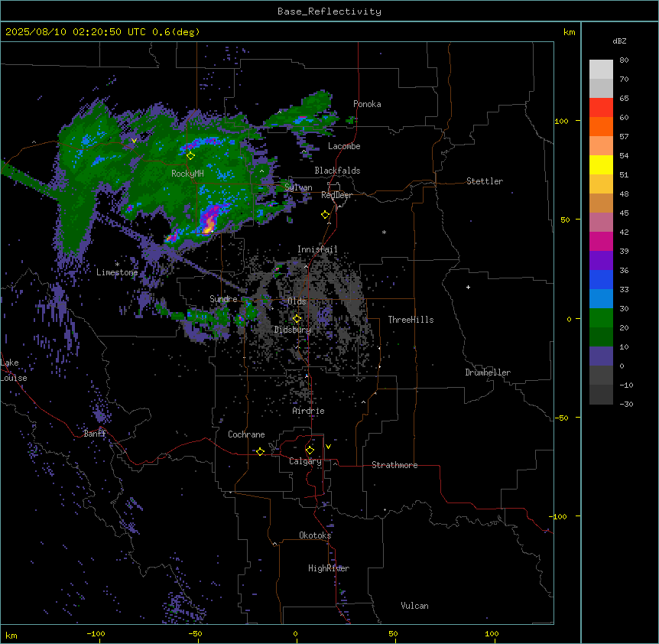659x644 pixels.
Task: Click the RockyMH label
Action: 187,174
